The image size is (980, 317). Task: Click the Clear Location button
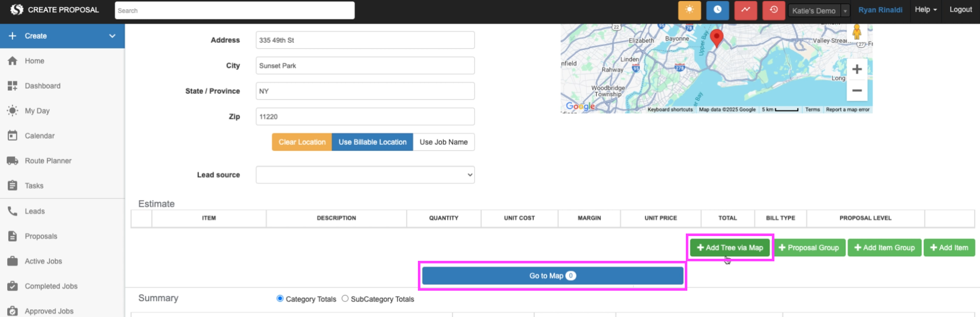pyautogui.click(x=302, y=142)
